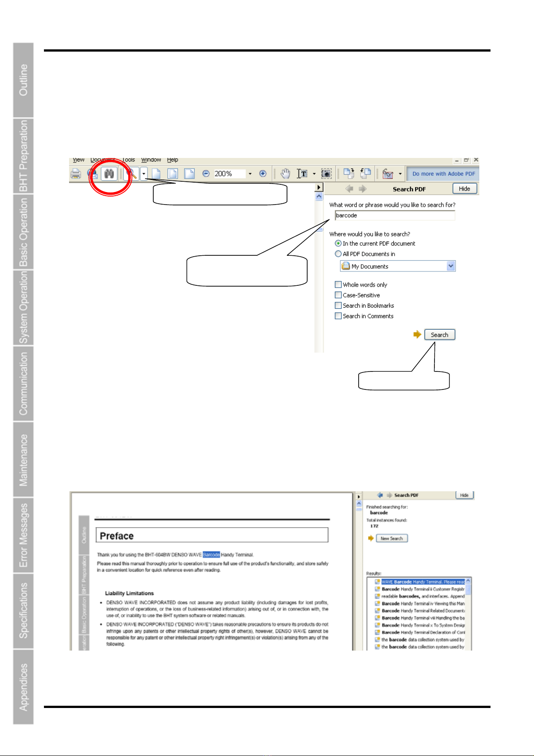534x756 pixels.
Task: Click the round minus Zoom Out button
Action: (x=206, y=174)
